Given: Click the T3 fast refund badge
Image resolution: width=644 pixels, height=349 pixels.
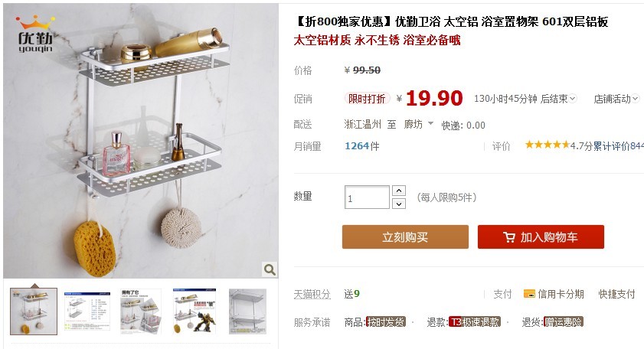Looking at the screenshot, I should (474, 322).
